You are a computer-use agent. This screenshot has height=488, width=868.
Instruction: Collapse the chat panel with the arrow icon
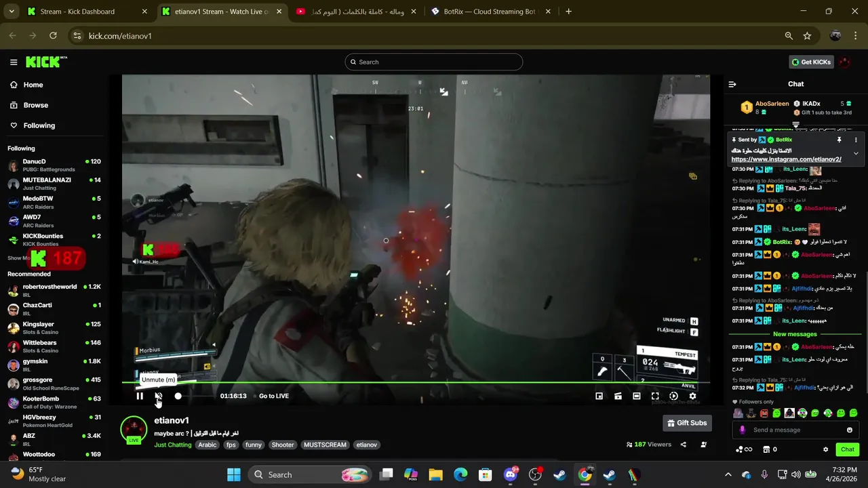[x=732, y=84]
